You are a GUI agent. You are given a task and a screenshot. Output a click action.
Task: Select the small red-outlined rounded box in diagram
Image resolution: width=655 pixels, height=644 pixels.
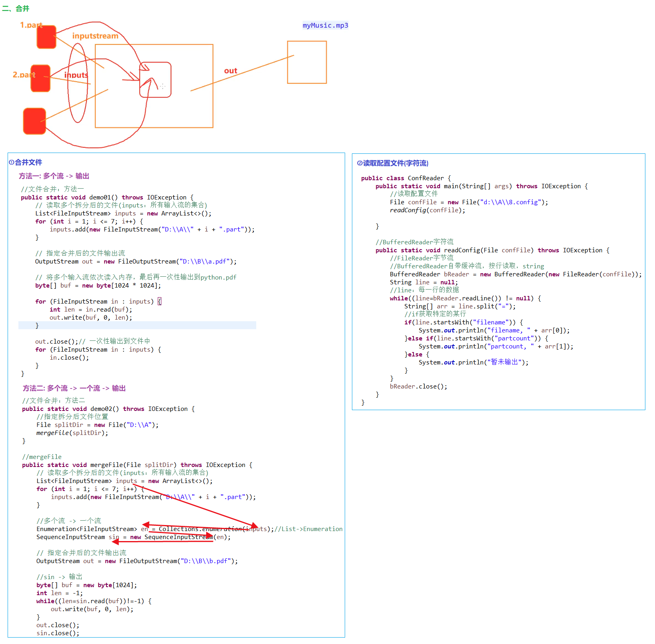click(155, 80)
